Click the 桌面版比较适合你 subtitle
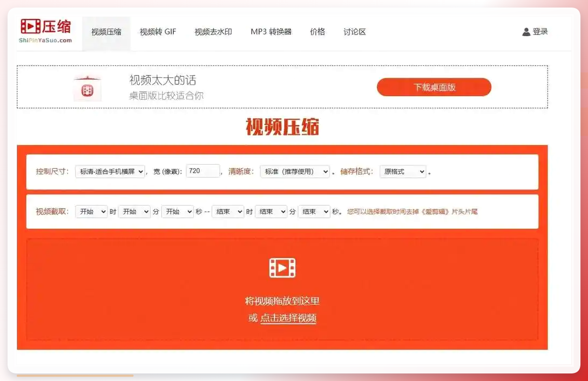Screen dimensions: 588x381 (166, 96)
